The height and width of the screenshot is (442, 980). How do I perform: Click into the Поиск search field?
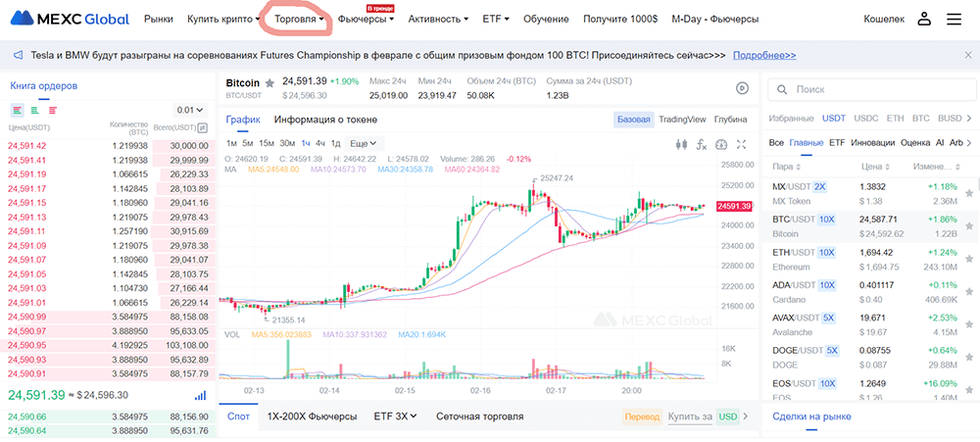coord(872,90)
